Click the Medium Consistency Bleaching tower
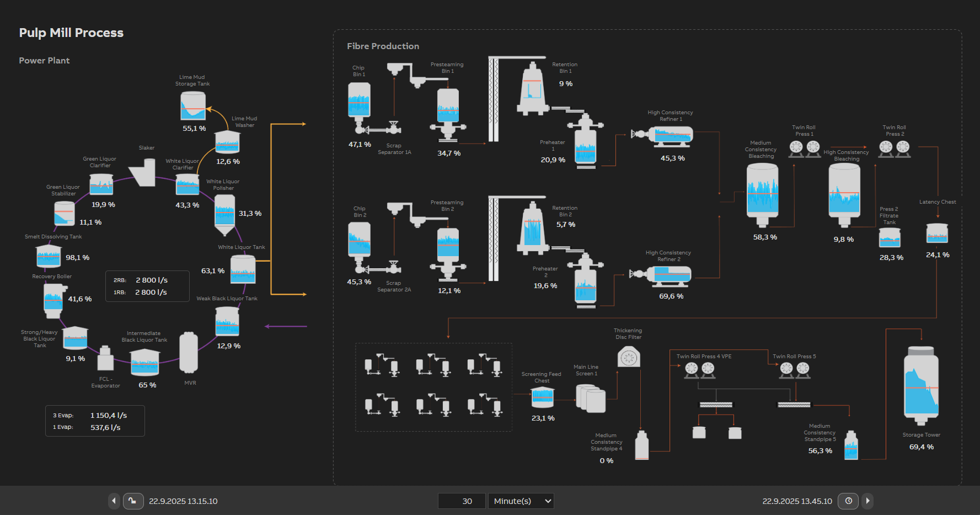The image size is (980, 515). click(762, 195)
